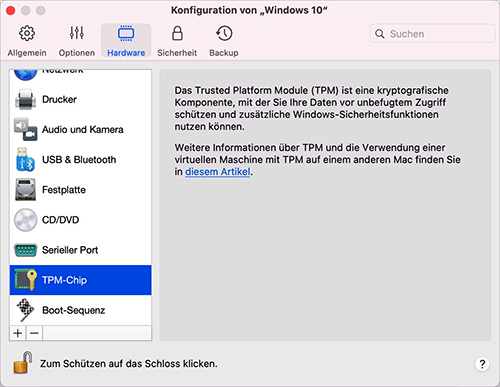Open the Sicherheit lock icon

(177, 33)
